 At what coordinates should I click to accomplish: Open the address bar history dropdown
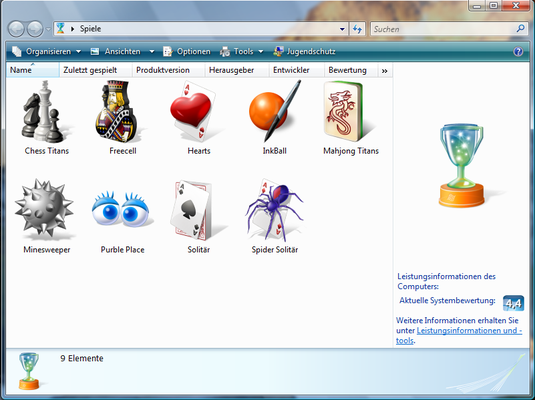pos(342,29)
